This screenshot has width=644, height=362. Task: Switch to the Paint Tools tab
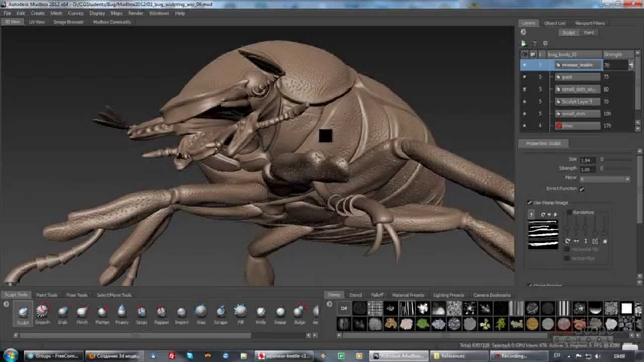point(47,295)
